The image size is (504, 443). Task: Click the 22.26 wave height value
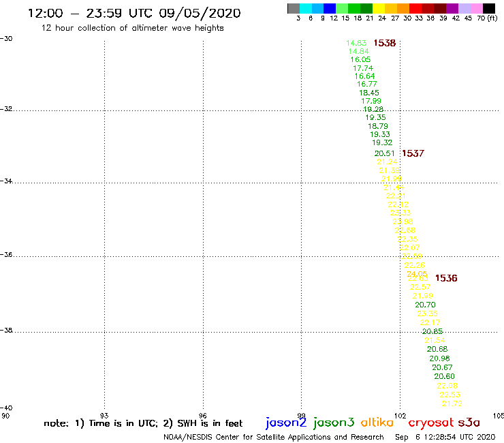tap(414, 265)
